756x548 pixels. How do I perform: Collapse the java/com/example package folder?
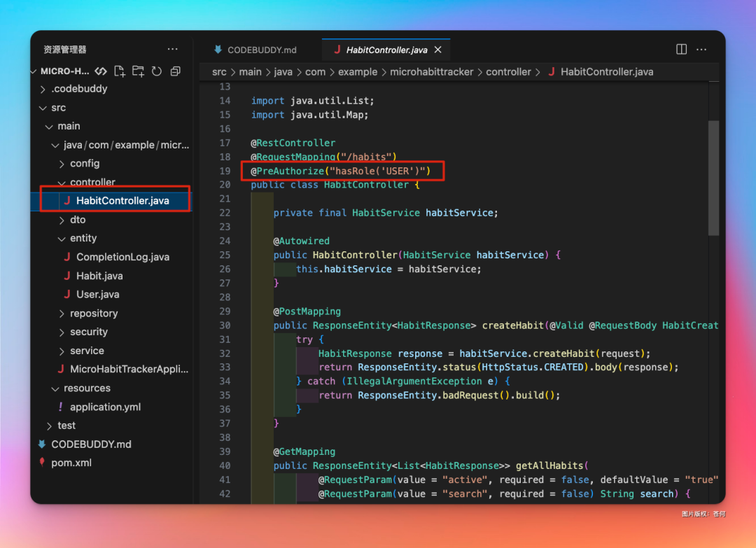tap(55, 145)
